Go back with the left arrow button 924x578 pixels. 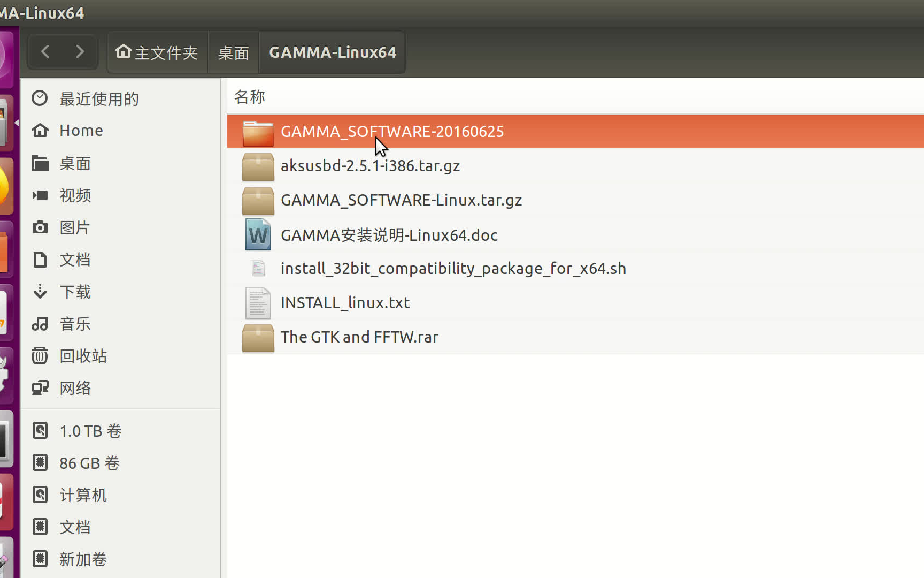tap(45, 52)
